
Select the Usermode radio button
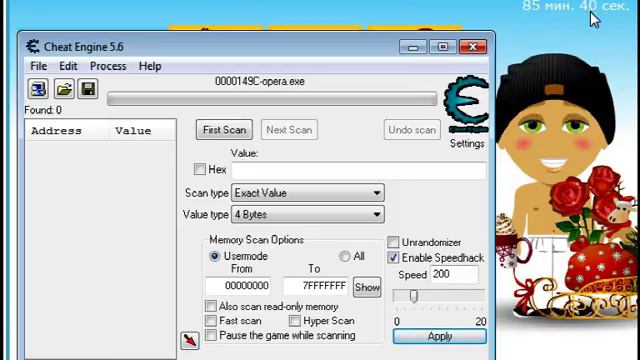click(x=214, y=256)
